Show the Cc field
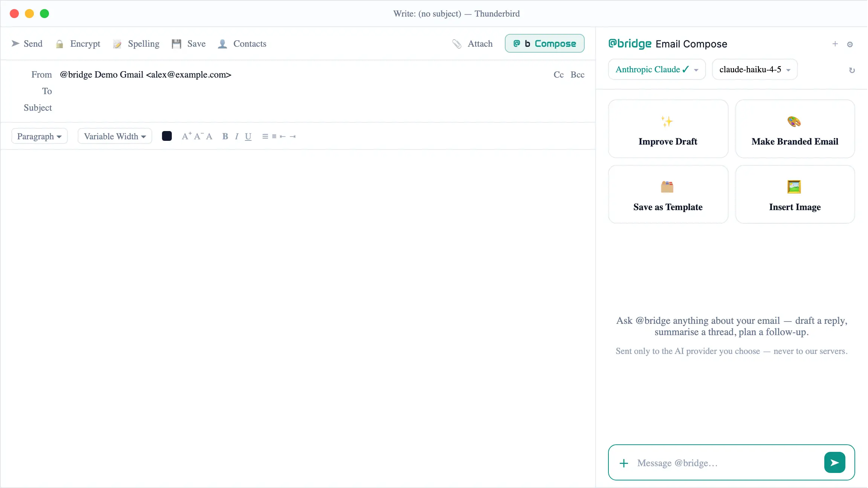This screenshot has height=488, width=868. [559, 75]
